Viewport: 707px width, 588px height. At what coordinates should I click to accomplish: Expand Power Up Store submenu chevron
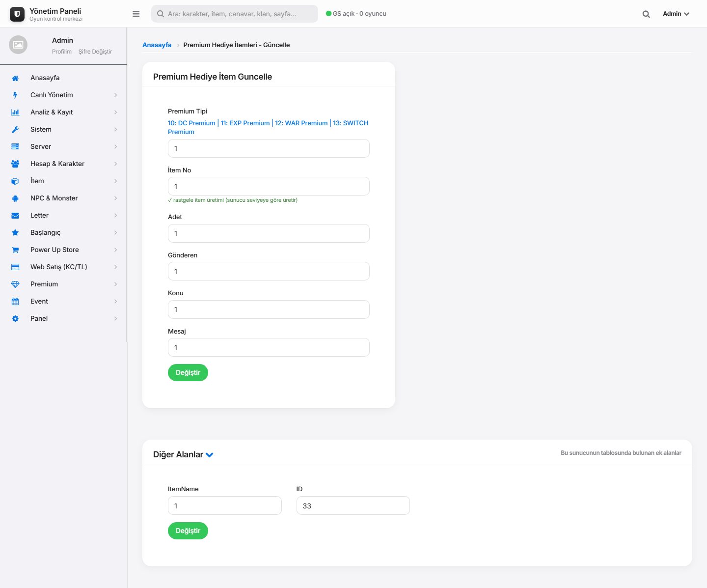pyautogui.click(x=116, y=250)
